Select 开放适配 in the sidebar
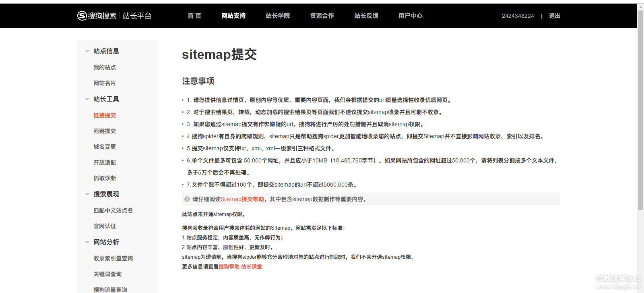This screenshot has width=644, height=293. 105,162
